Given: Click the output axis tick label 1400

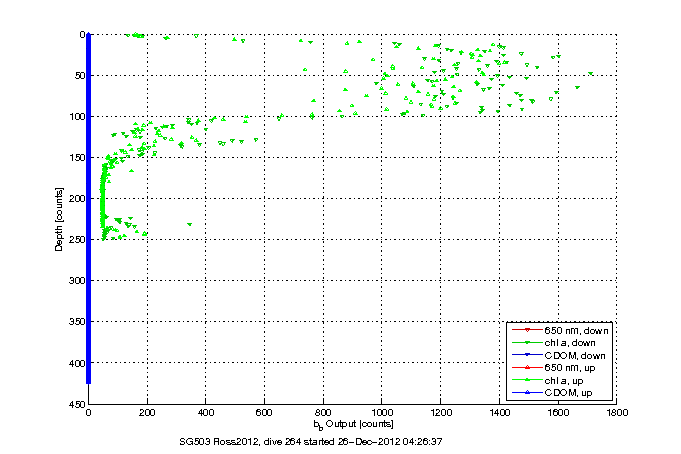Looking at the screenshot, I should pyautogui.click(x=499, y=412).
